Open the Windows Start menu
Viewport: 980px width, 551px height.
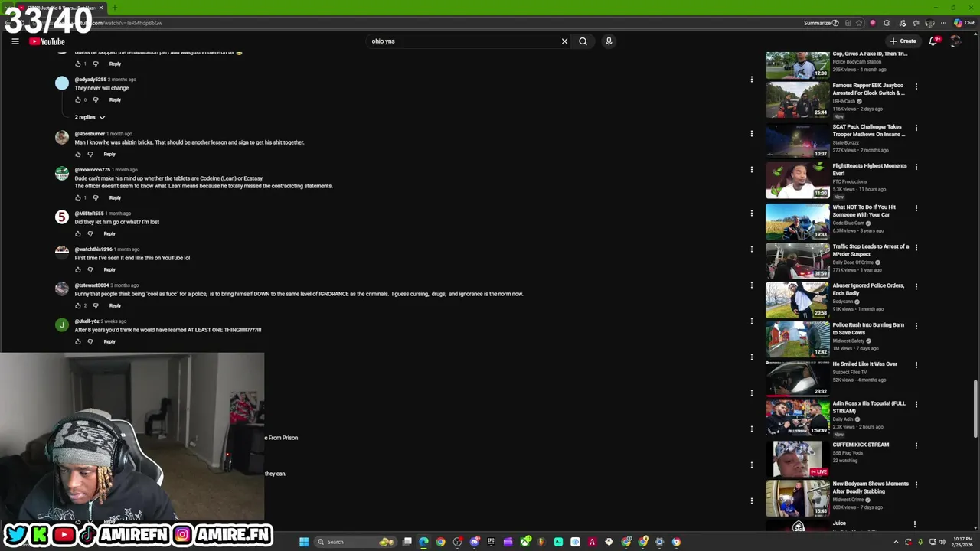[304, 542]
